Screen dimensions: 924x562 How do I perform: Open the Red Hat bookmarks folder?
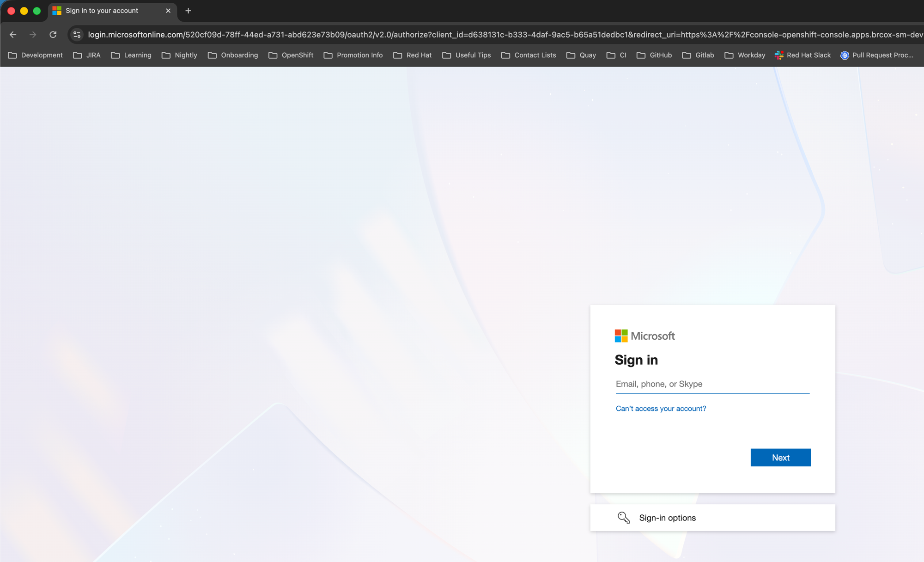(x=413, y=55)
